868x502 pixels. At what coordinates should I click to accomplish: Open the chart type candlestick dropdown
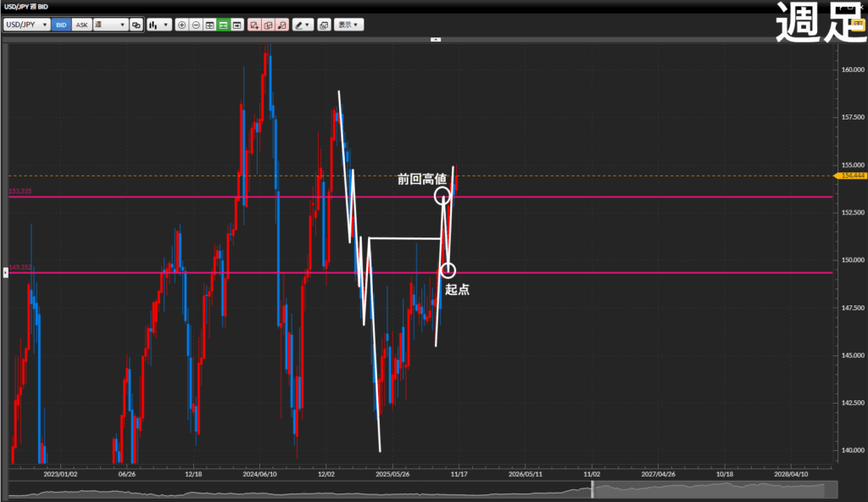coord(159,25)
